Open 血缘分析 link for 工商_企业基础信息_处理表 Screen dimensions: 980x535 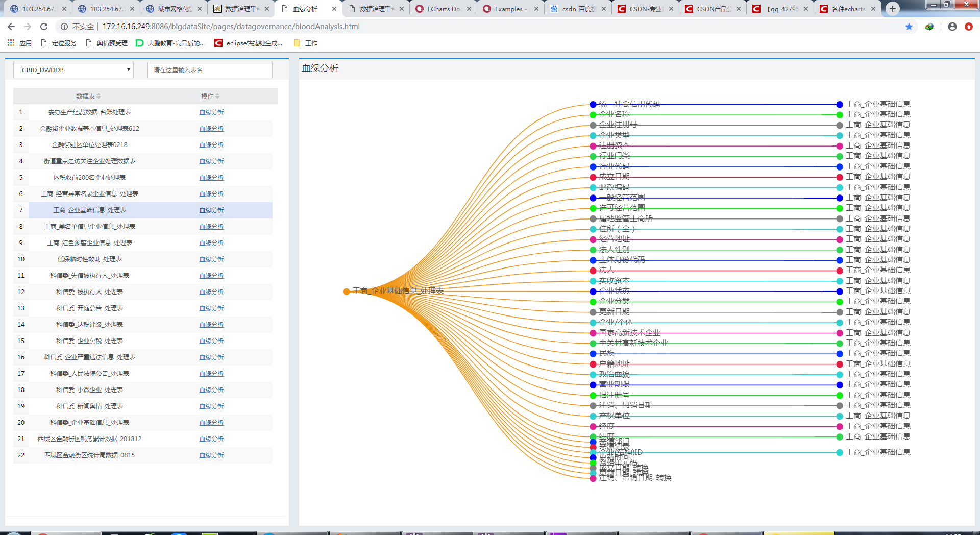click(211, 210)
